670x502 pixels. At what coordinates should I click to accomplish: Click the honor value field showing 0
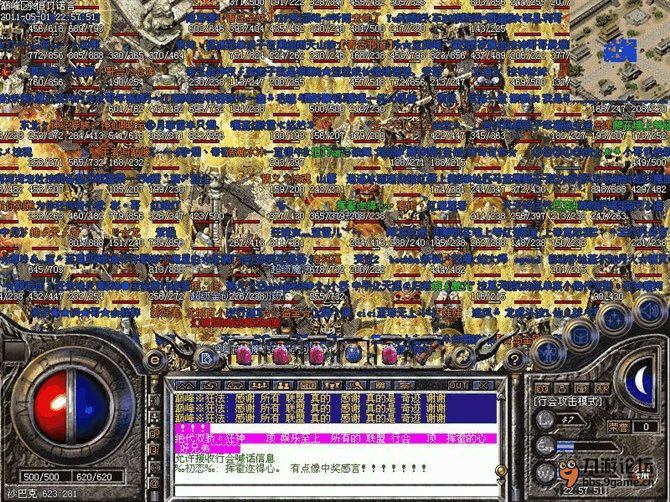tap(645, 426)
